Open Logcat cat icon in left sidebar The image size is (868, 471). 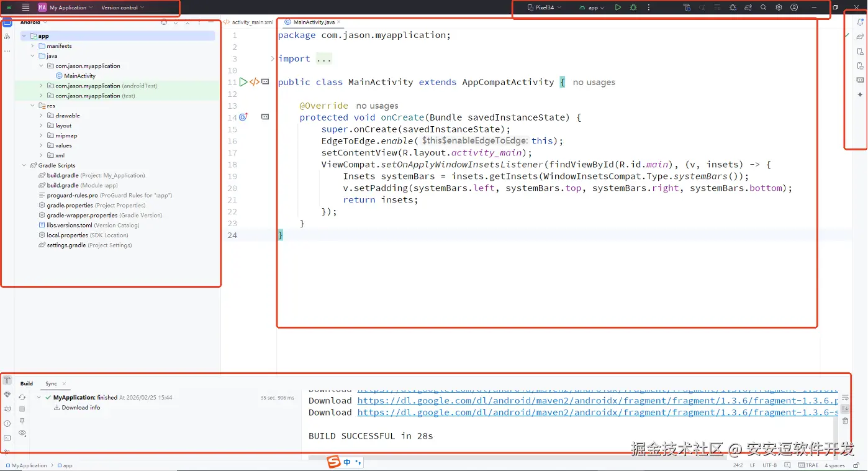(x=7, y=409)
